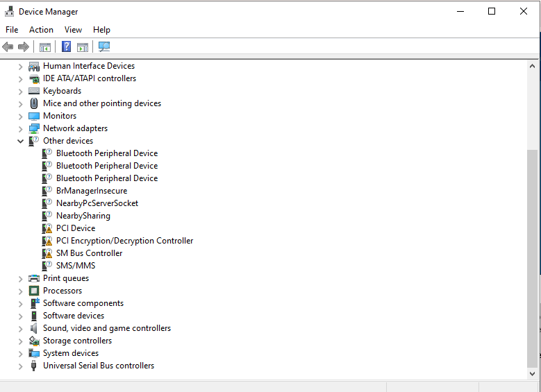Screen dimensions: 541x392
Task: Select NearbyPcServerSocket device label
Action: [97, 203]
